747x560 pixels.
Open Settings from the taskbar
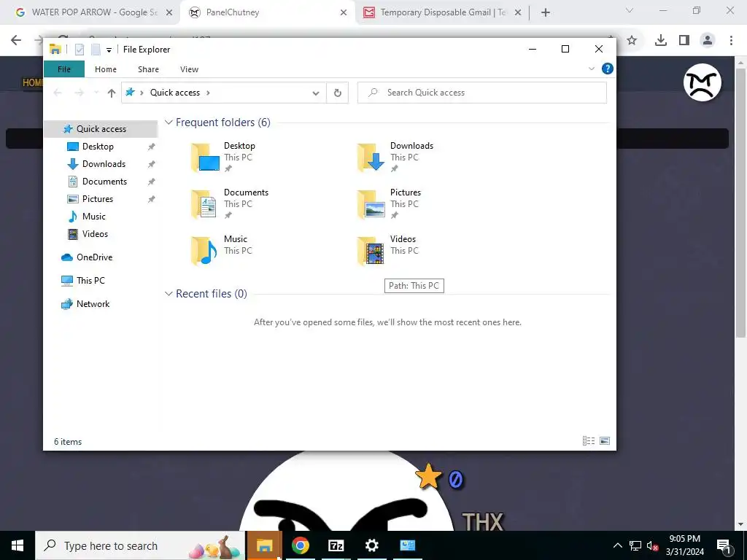pyautogui.click(x=371, y=545)
